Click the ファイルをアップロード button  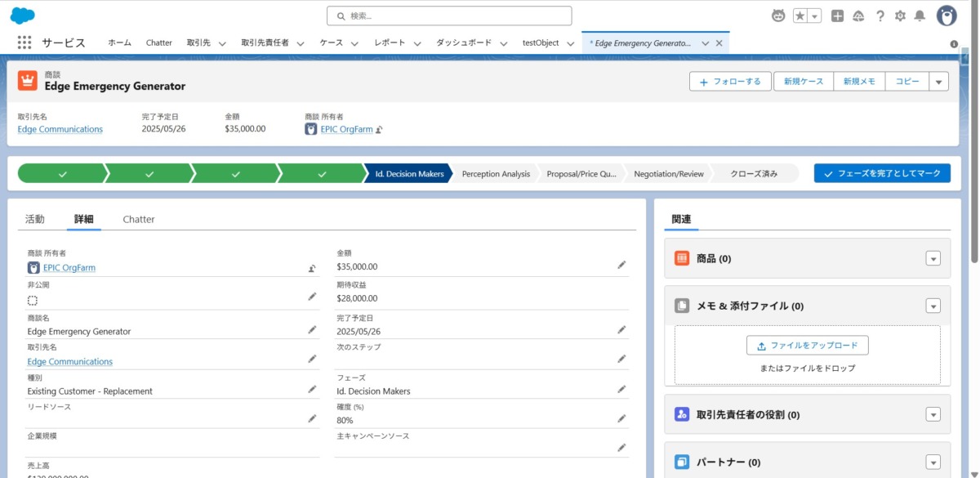808,345
